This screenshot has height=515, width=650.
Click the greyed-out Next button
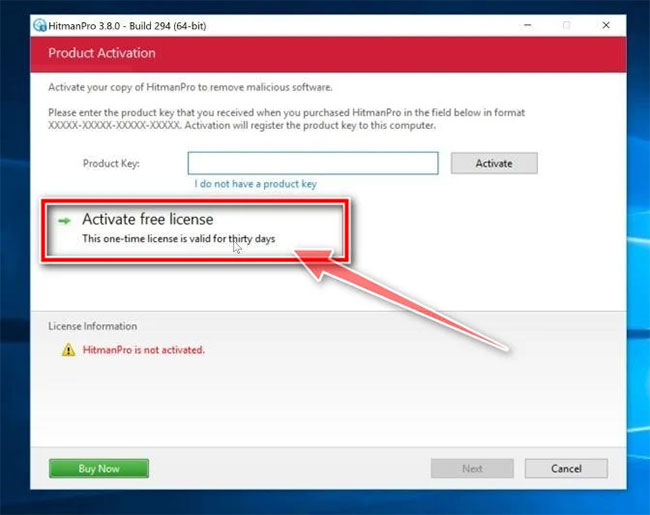472,469
